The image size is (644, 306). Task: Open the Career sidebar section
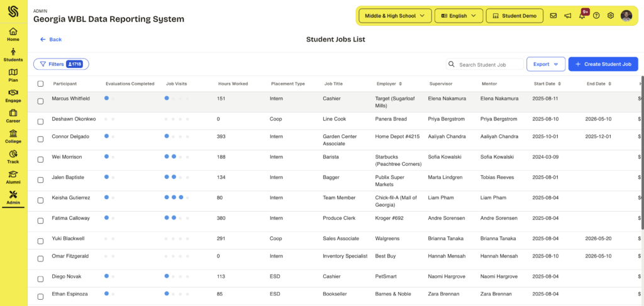[x=13, y=116]
